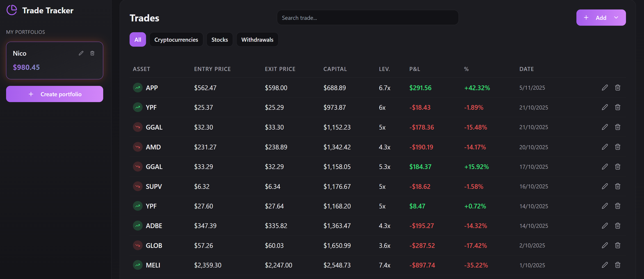Screen dimensions: 644x279
Task: Expand the Add button dropdown chevron
Action: tap(616, 18)
